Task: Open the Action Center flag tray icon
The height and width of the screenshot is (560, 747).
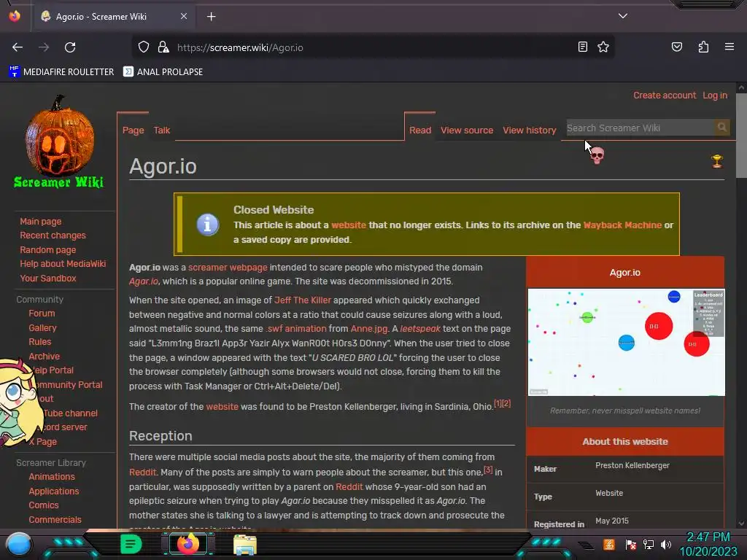Action: (631, 544)
